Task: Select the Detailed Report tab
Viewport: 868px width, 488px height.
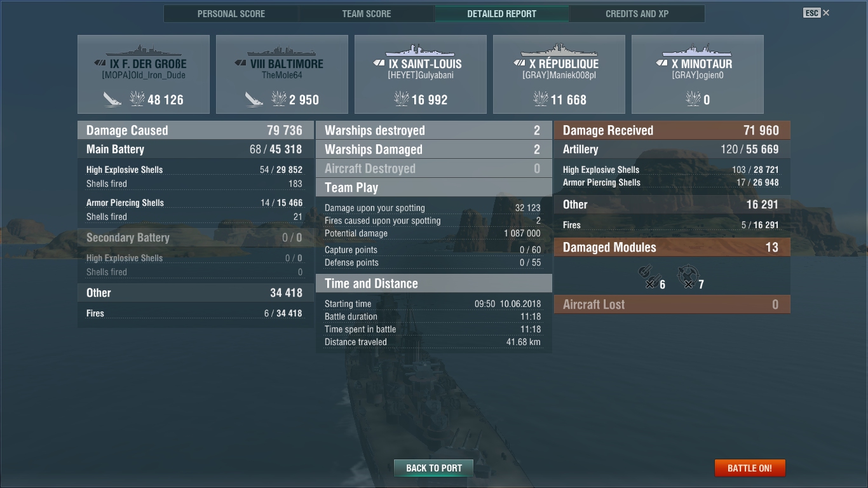Action: [x=502, y=14]
